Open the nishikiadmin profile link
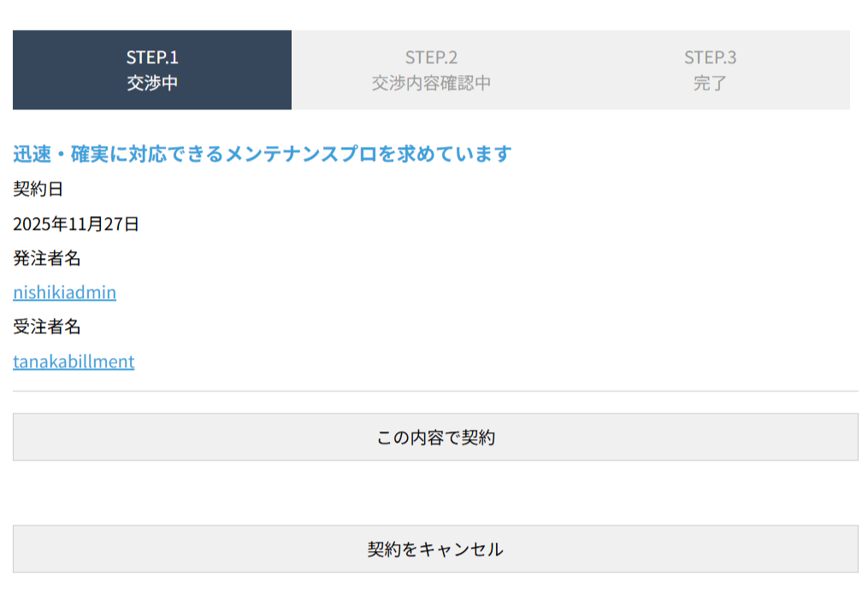Image resolution: width=868 pixels, height=599 pixels. tap(64, 292)
